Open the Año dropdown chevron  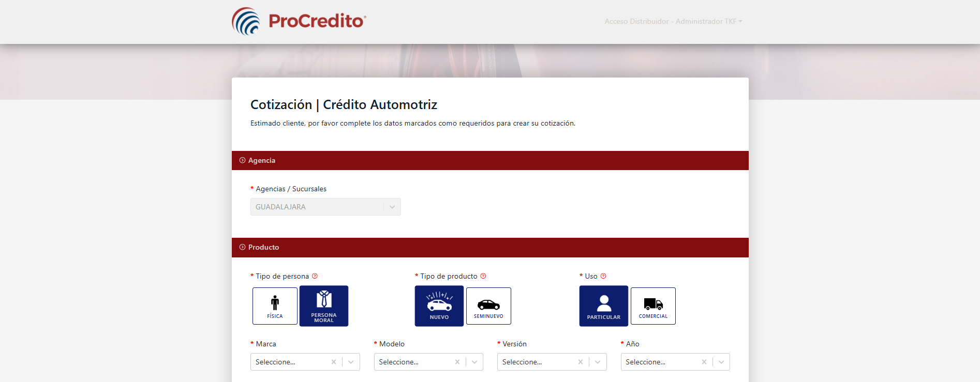tap(721, 362)
